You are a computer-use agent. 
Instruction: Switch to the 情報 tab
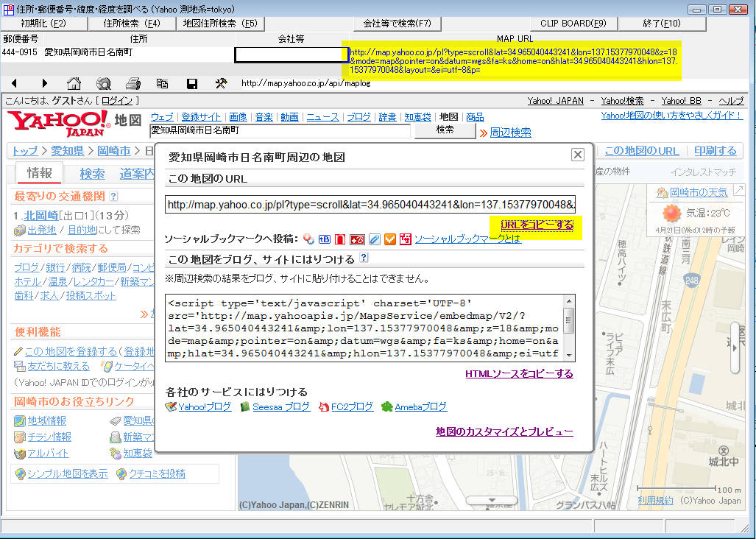[40, 173]
